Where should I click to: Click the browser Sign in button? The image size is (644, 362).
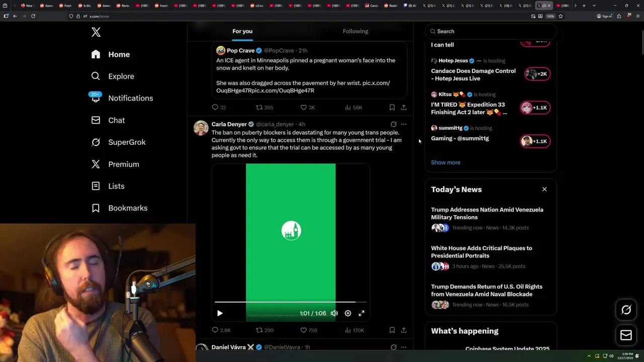coord(604,16)
